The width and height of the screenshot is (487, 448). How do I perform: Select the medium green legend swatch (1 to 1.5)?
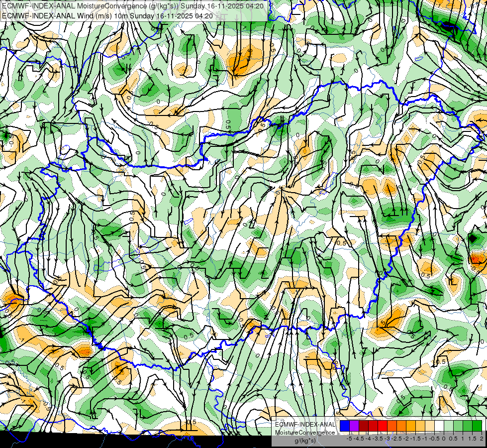tap(468, 426)
